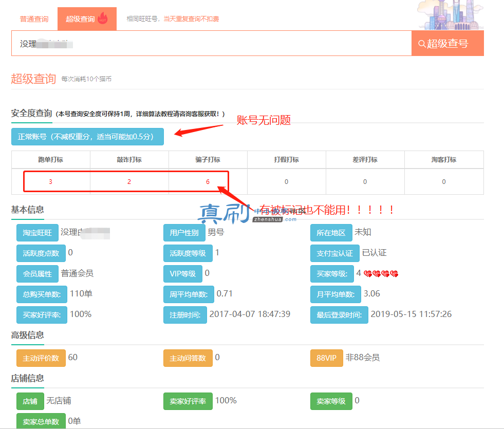Click the buyer level hearts icons
Viewport: 504px width, 429px height.
coord(381,274)
